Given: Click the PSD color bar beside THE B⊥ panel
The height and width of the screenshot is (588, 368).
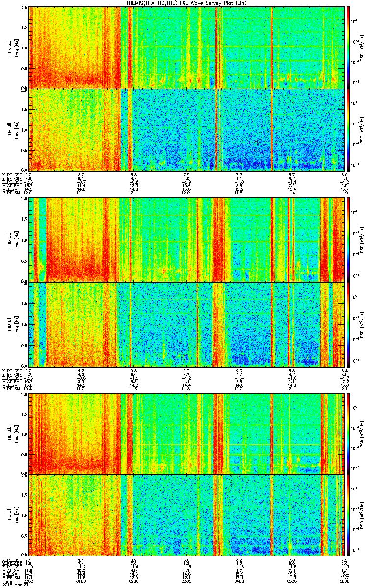Looking at the screenshot, I should point(348,433).
